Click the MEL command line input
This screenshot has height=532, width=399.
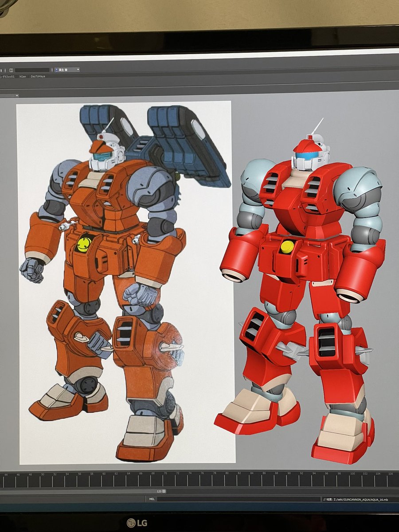click(x=239, y=499)
